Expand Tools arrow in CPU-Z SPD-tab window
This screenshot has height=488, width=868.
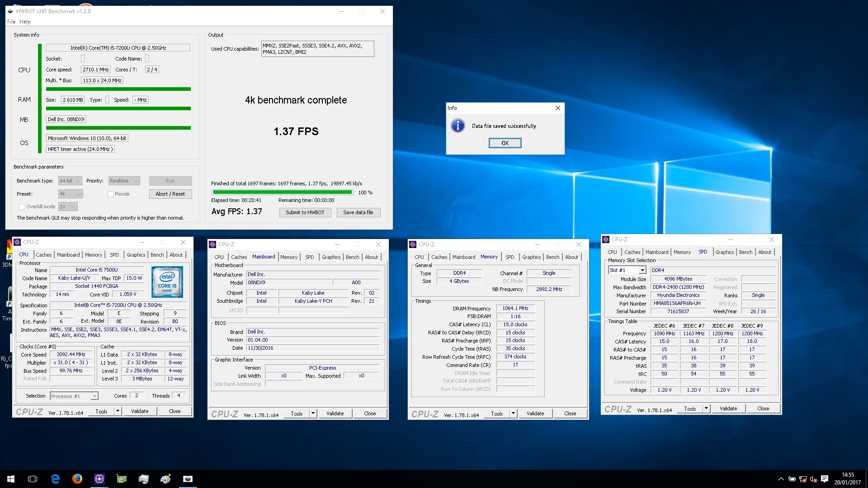[707, 408]
